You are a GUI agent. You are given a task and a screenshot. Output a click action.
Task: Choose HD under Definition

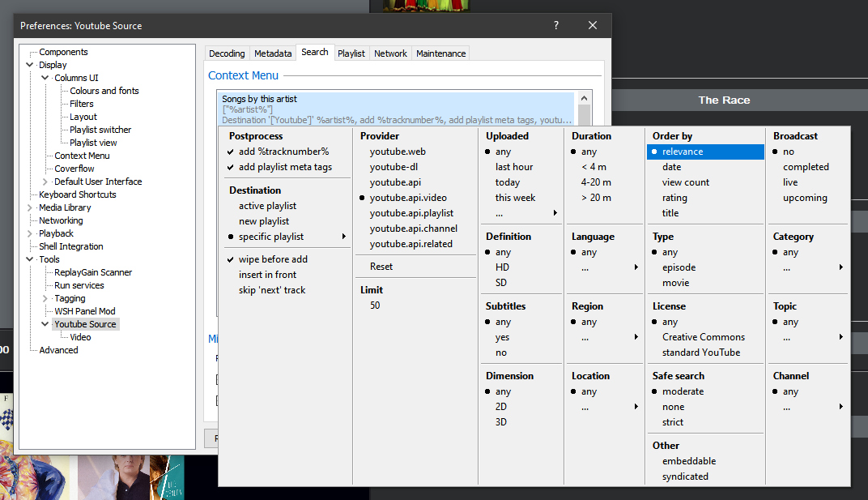coord(502,267)
